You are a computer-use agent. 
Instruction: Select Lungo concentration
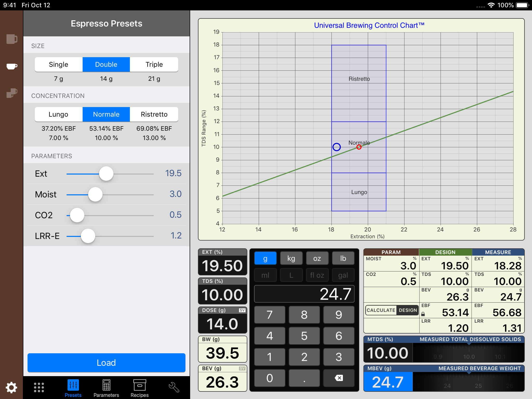[58, 114]
